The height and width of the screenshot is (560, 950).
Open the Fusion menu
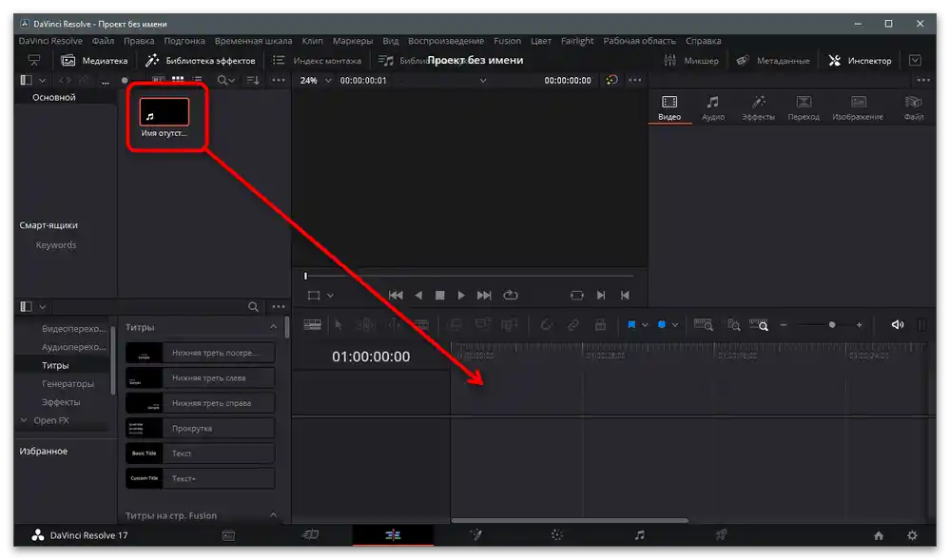pyautogui.click(x=507, y=41)
